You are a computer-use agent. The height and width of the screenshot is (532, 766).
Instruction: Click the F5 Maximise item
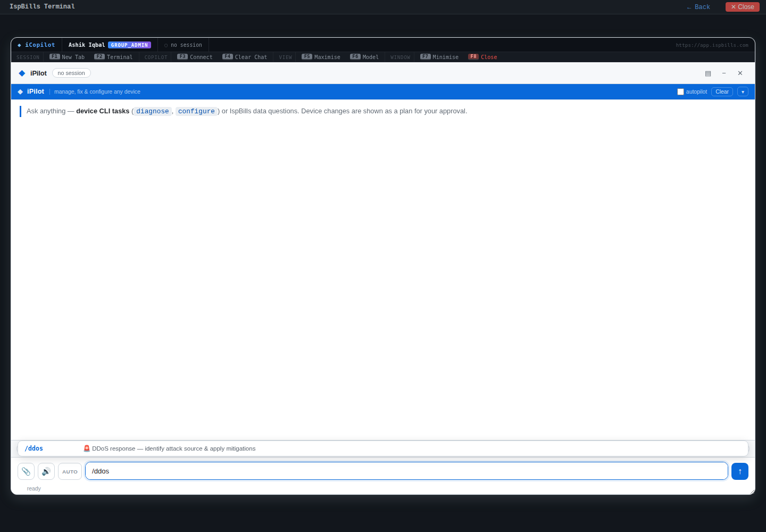(321, 57)
